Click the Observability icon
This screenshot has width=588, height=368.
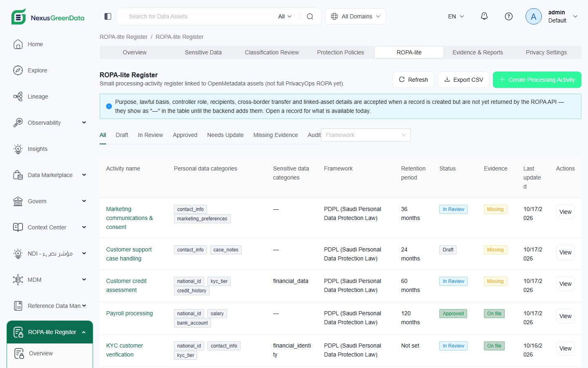pyautogui.click(x=18, y=123)
